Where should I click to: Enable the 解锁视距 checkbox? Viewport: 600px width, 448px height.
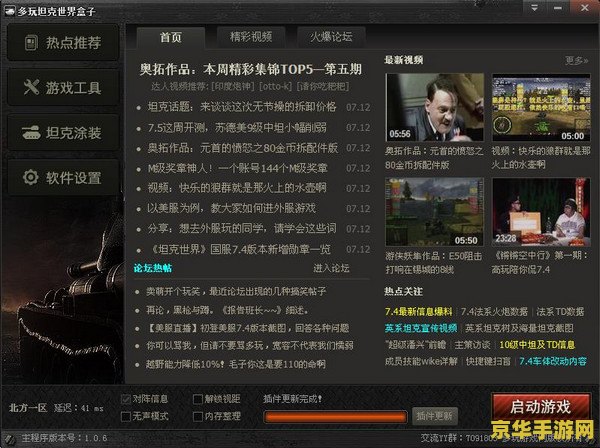coord(198,399)
